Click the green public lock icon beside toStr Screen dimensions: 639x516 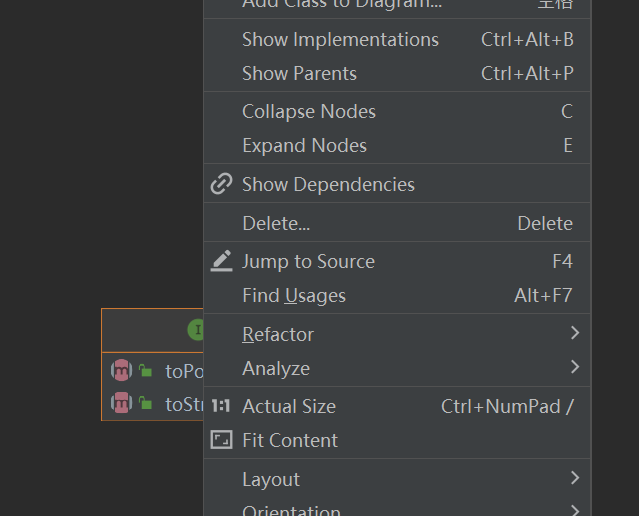(x=145, y=403)
